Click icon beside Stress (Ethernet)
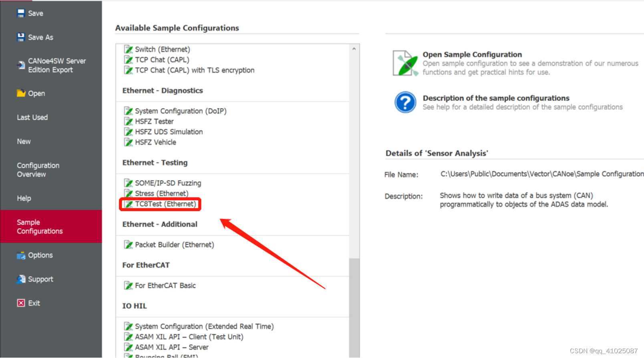This screenshot has width=644, height=358. 129,193
